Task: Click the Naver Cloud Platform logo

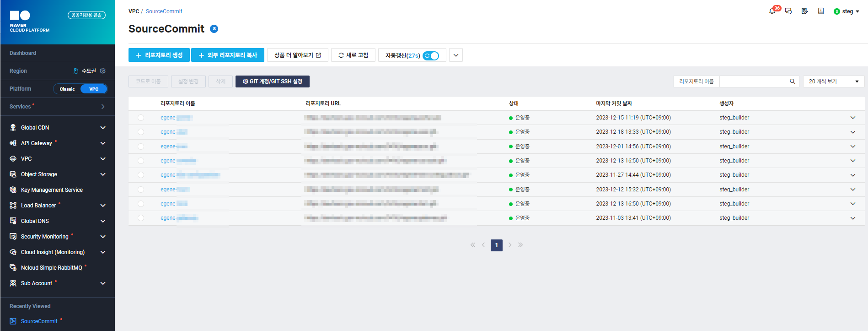Action: (30, 22)
